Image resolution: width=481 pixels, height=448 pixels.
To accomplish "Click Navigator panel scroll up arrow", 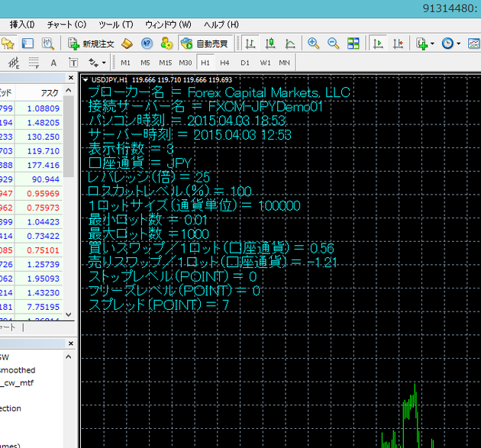I will [69, 356].
